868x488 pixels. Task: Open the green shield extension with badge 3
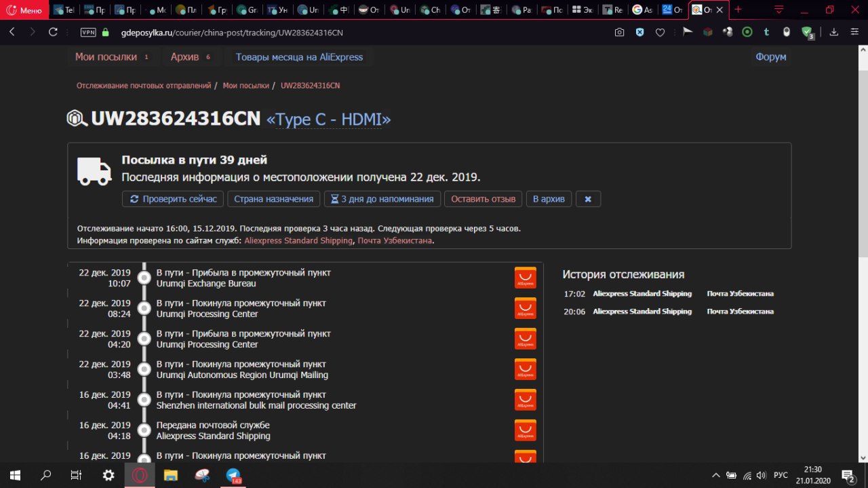[x=807, y=32]
